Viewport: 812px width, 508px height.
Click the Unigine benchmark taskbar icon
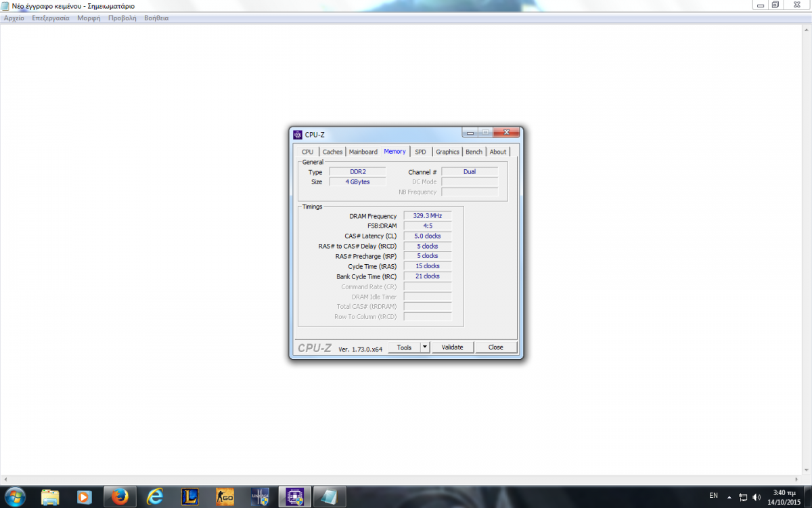click(260, 496)
